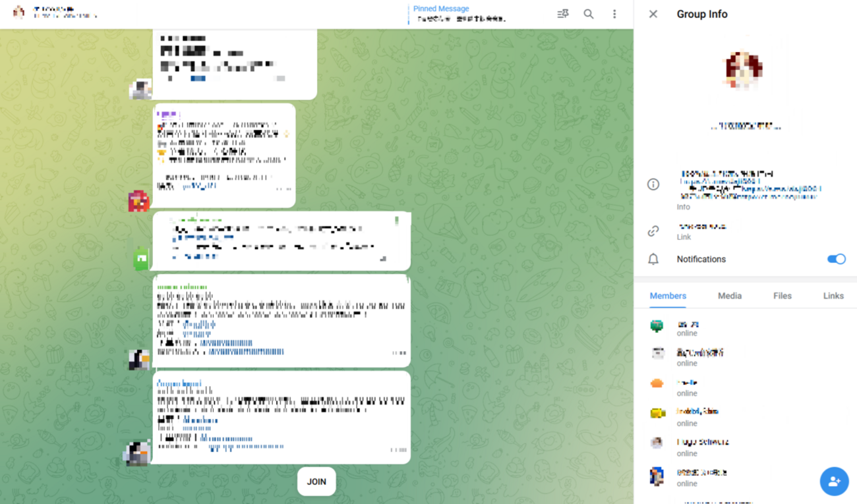Click the Notifications bell icon
The width and height of the screenshot is (857, 504).
(653, 260)
